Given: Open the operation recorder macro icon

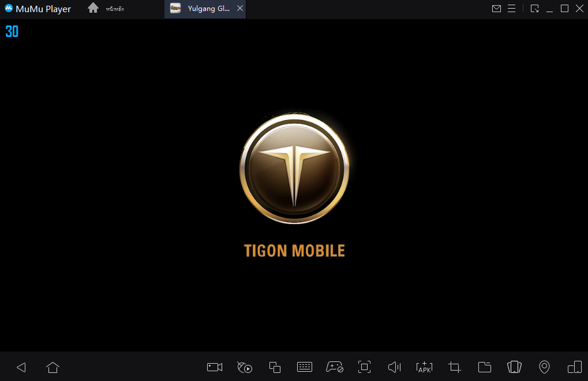Looking at the screenshot, I should (245, 367).
